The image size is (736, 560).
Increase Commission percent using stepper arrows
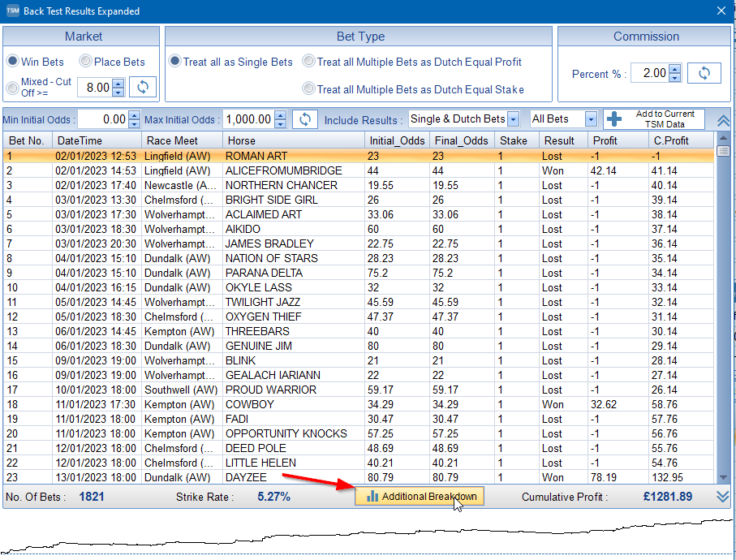tap(675, 70)
